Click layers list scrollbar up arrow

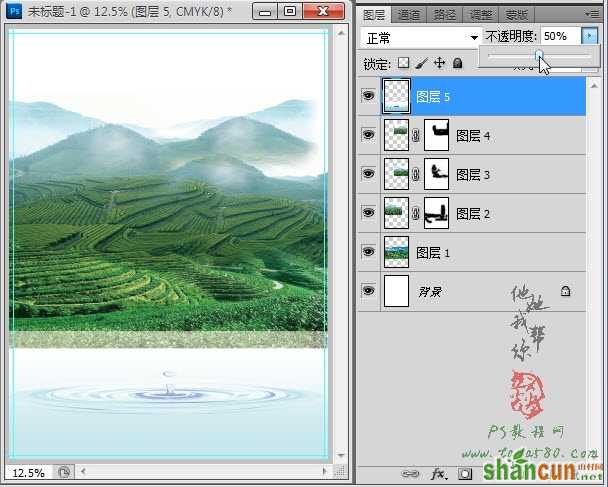point(594,86)
